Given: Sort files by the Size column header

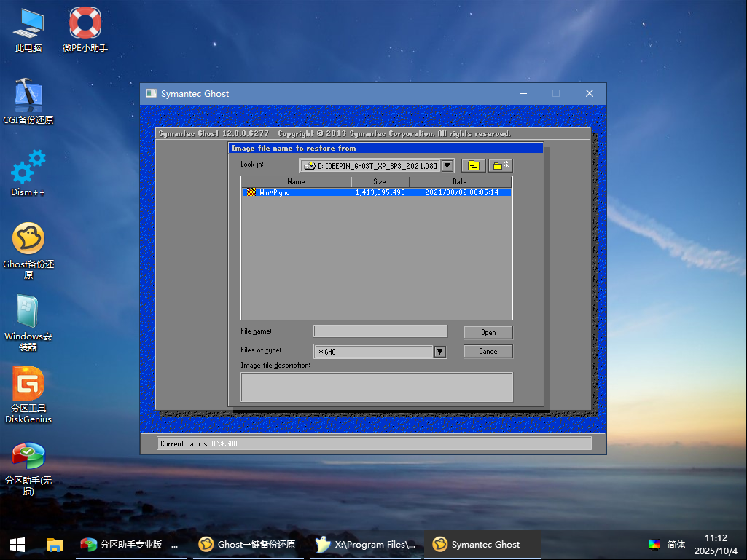Looking at the screenshot, I should [x=380, y=181].
